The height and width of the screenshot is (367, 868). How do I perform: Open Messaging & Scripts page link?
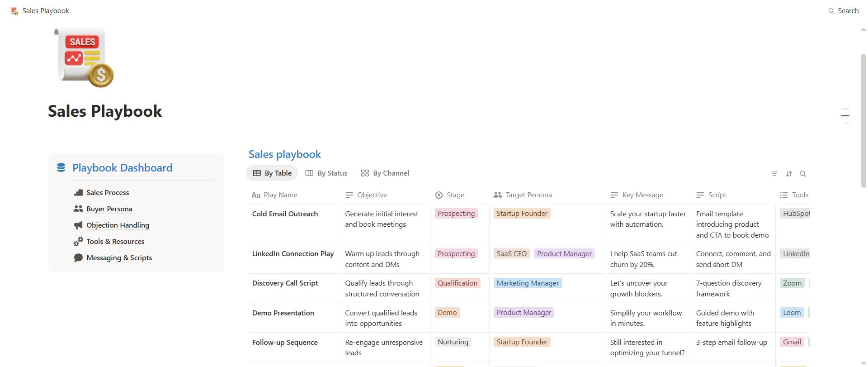(119, 258)
